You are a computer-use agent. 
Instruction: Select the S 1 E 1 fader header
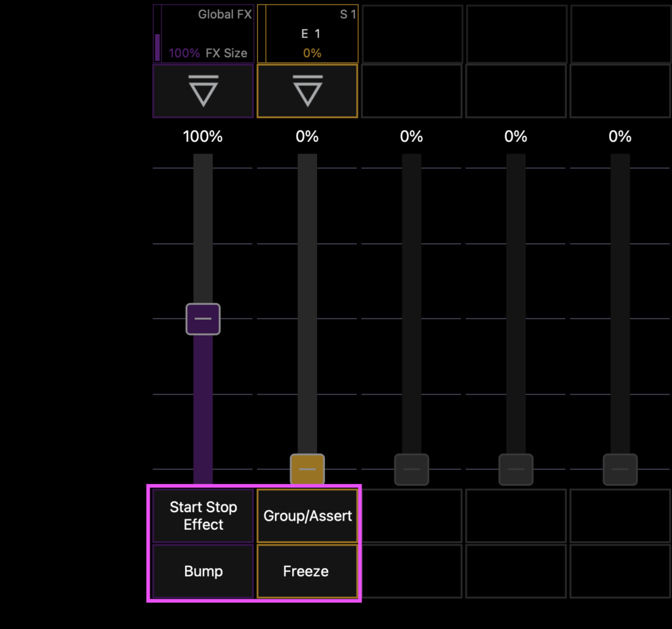(x=307, y=34)
